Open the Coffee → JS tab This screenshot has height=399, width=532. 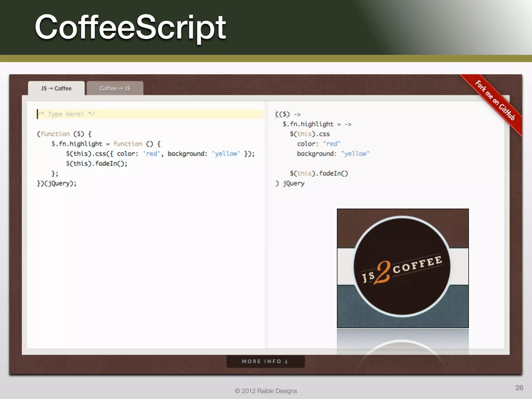coord(115,88)
